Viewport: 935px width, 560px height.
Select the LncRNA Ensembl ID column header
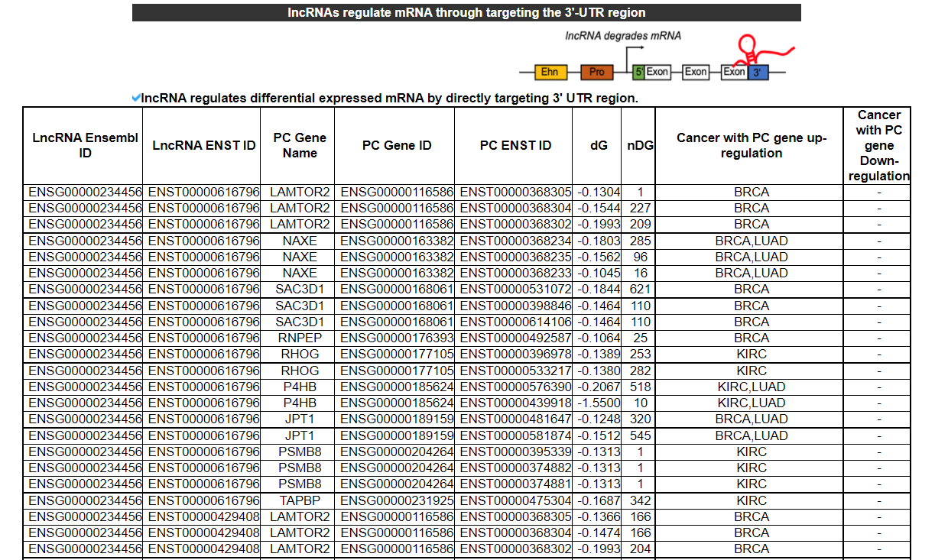[85, 145]
